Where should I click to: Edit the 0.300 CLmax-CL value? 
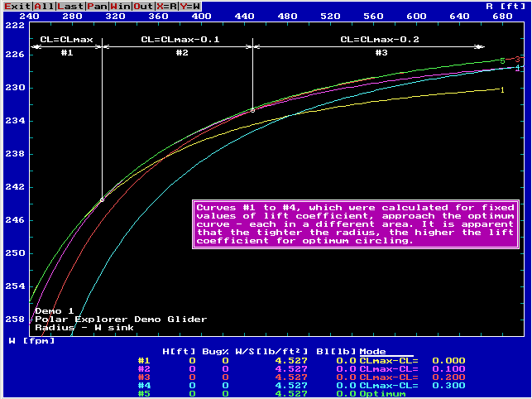449,386
